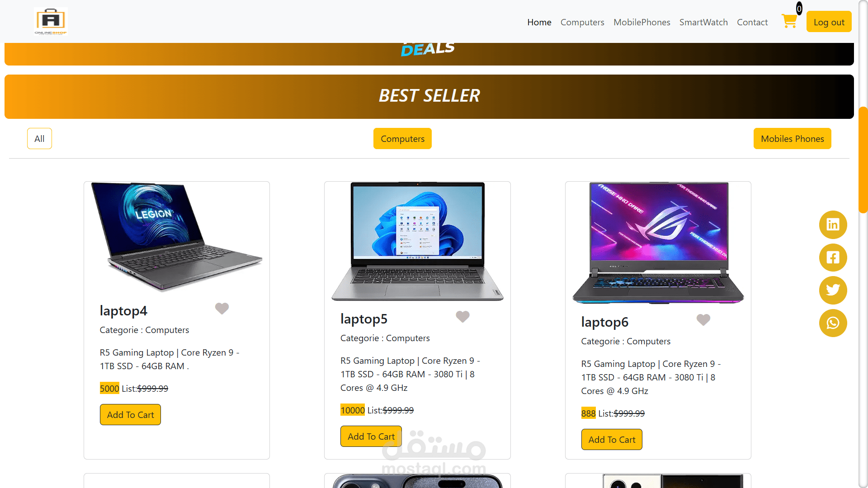This screenshot has width=868, height=488.
Task: Add laptop4 to cart
Action: coord(130,415)
